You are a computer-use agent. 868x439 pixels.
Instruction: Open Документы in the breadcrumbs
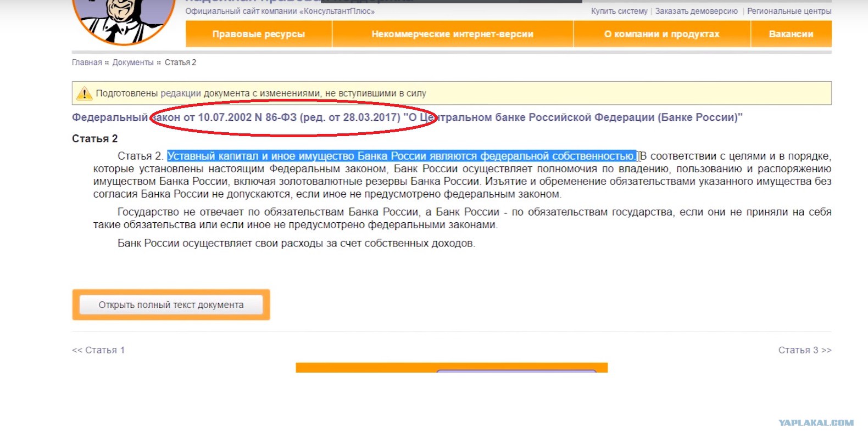[133, 63]
